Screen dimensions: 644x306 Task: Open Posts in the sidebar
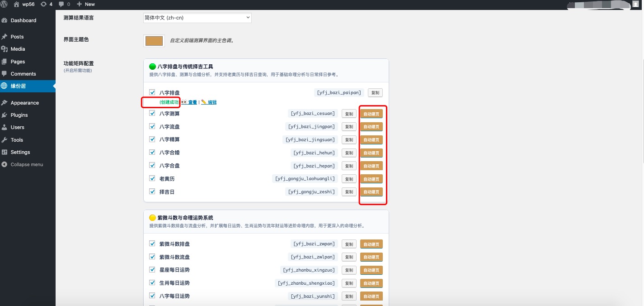[x=28, y=37]
